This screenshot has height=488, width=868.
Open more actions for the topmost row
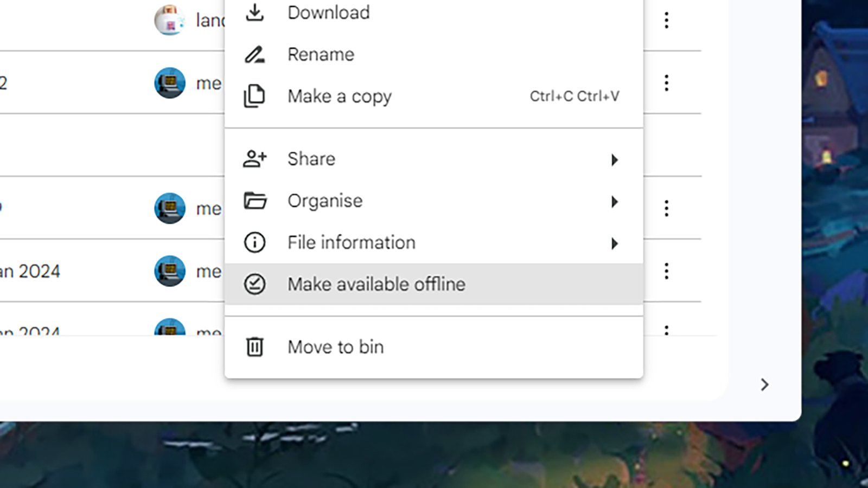point(667,21)
